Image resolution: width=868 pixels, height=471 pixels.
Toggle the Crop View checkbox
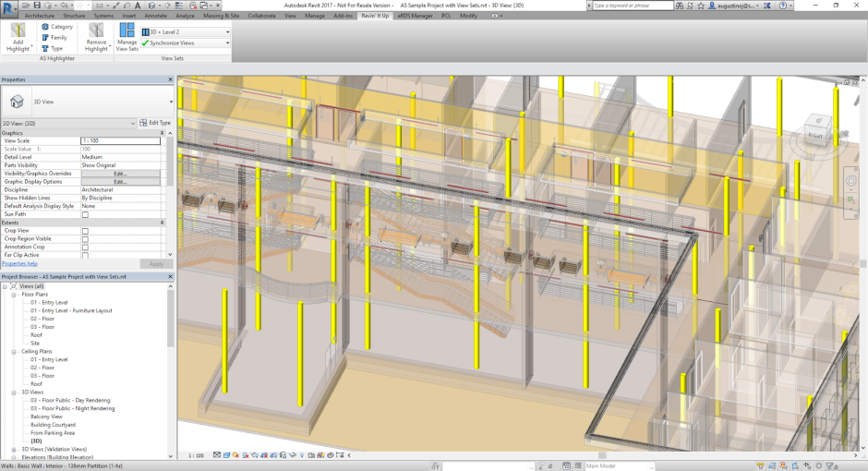click(x=85, y=231)
